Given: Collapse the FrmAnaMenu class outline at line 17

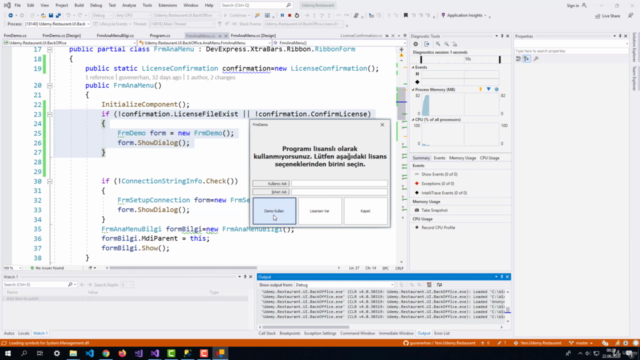Looking at the screenshot, I should click(49, 49).
